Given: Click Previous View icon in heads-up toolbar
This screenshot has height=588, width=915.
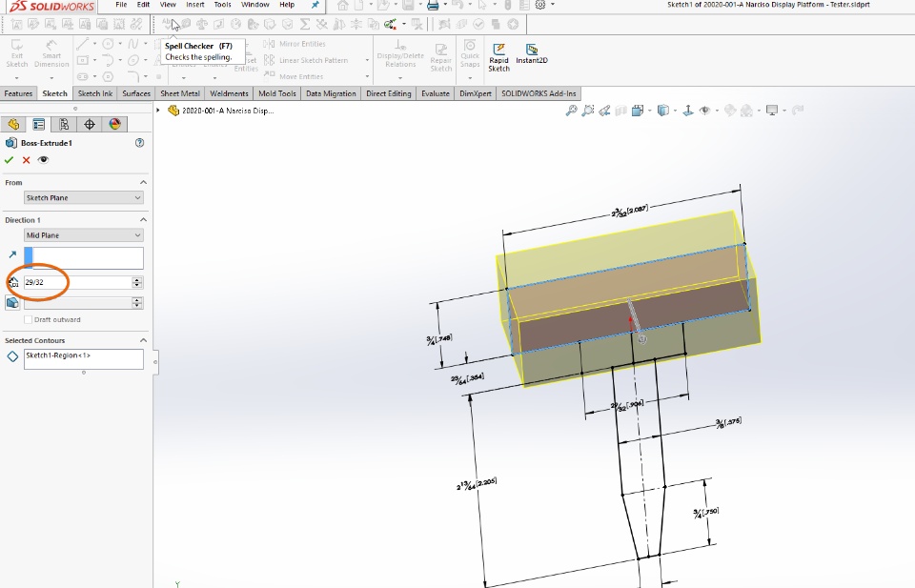Looking at the screenshot, I should click(604, 111).
